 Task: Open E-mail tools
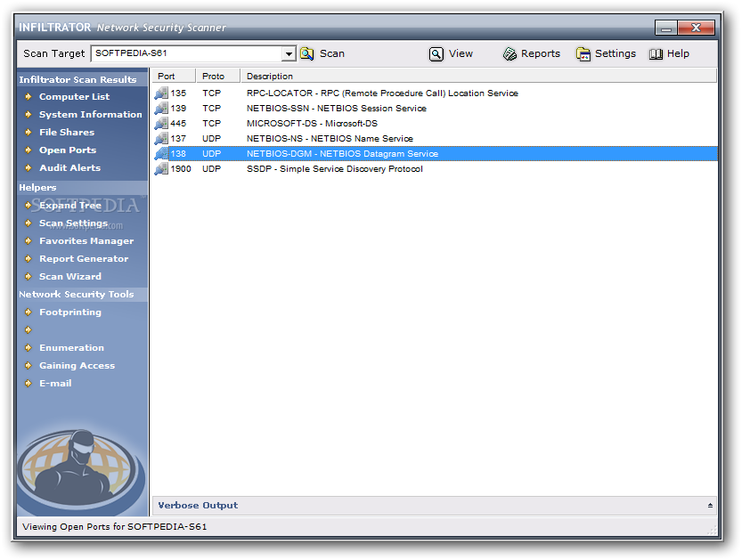55,384
